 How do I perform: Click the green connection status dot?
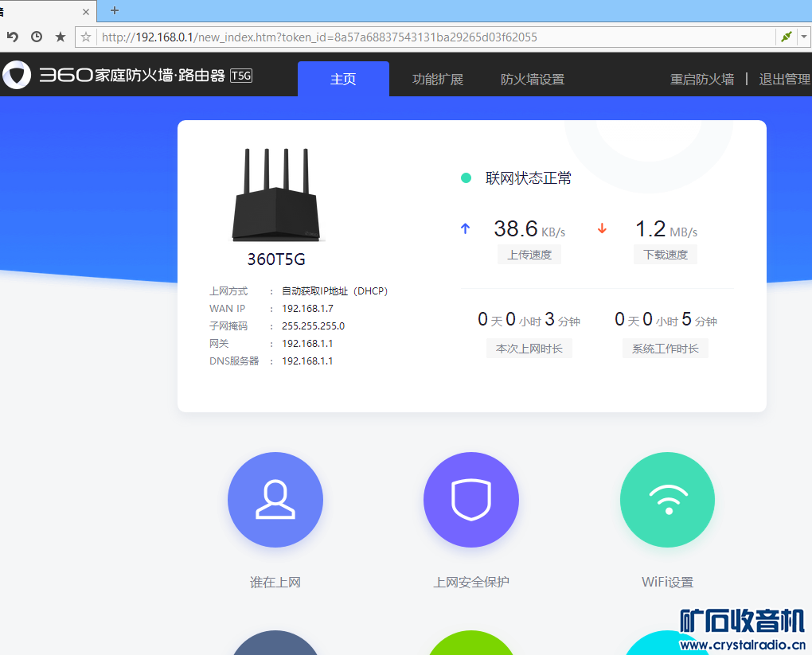(x=466, y=178)
